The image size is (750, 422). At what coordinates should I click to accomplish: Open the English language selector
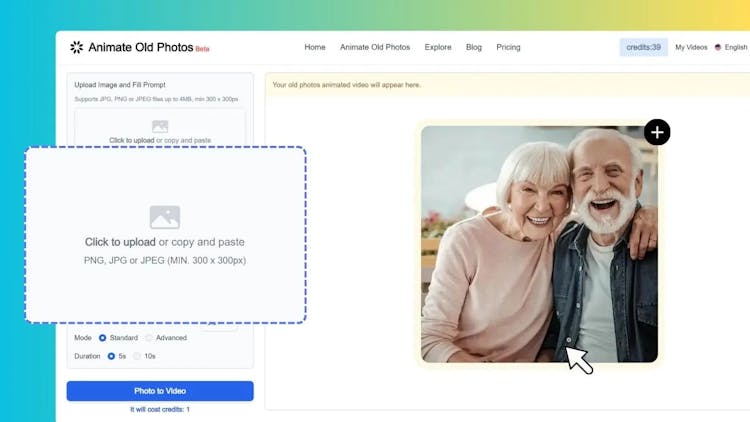(x=735, y=47)
